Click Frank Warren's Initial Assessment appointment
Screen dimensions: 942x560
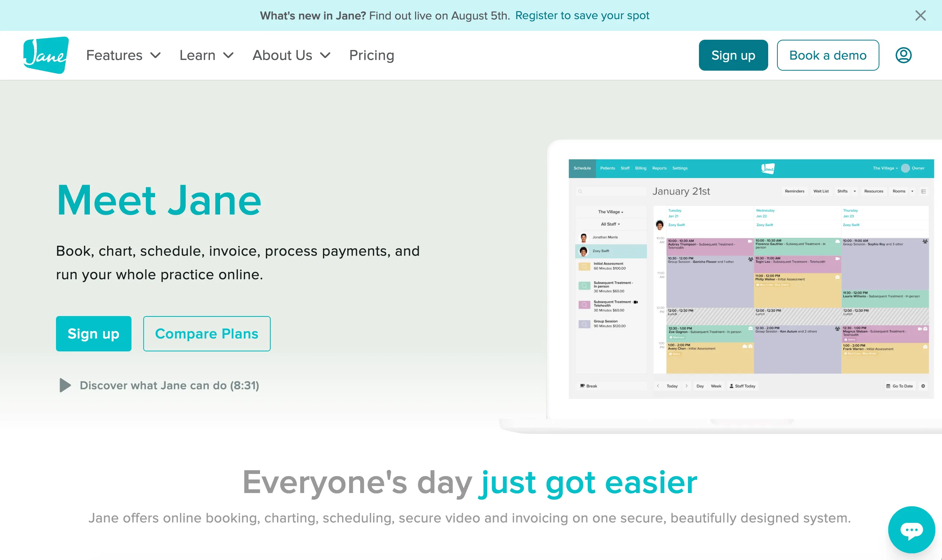[x=885, y=358]
